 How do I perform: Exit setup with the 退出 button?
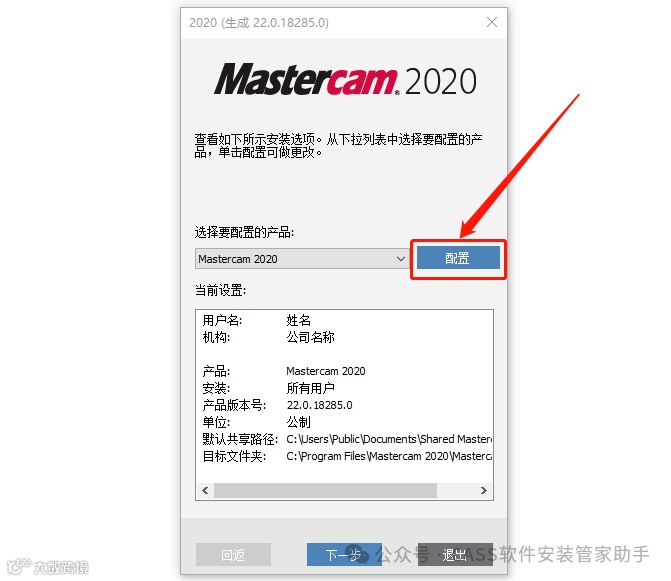click(x=455, y=554)
